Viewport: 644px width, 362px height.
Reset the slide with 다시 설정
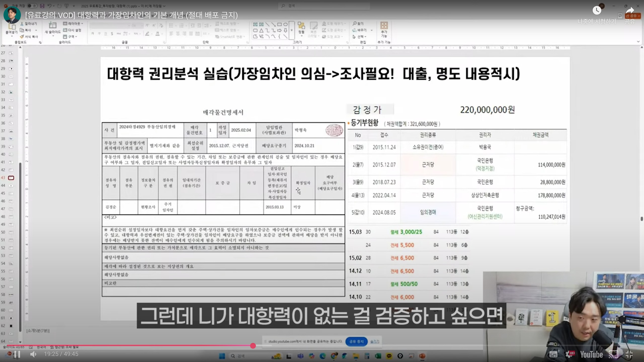(72, 30)
